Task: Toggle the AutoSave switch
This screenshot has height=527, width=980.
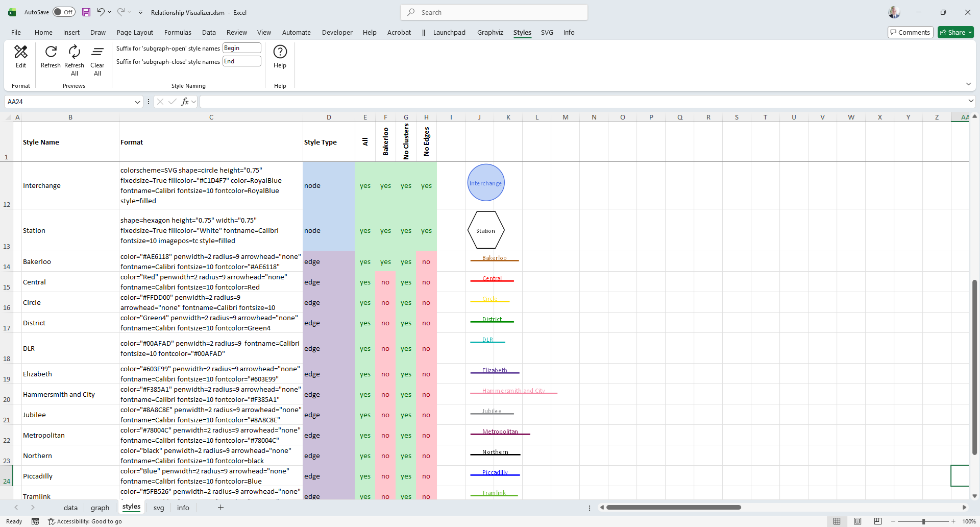Action: (x=64, y=12)
